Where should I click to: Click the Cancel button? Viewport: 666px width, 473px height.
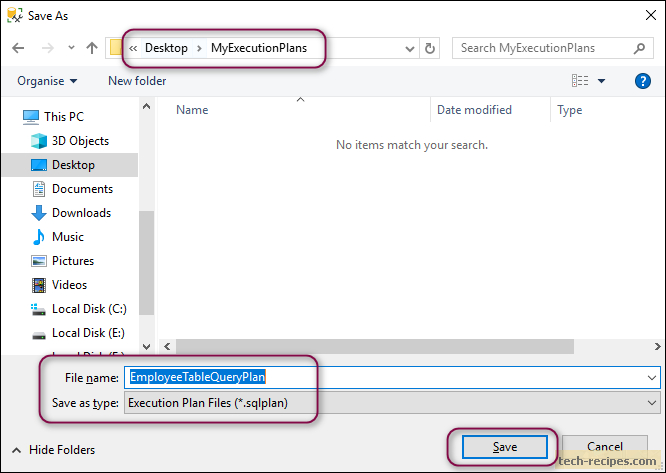605,447
